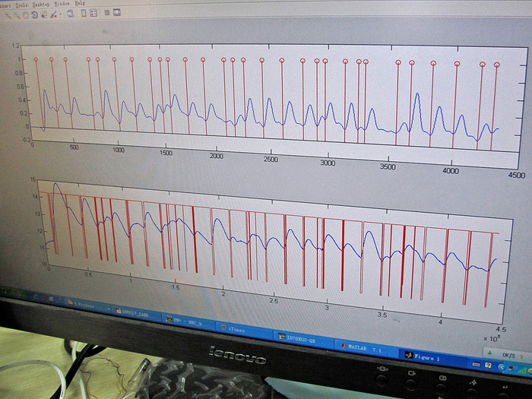Click the top plot x-axis label 2000
The width and height of the screenshot is (532, 399).
point(216,156)
